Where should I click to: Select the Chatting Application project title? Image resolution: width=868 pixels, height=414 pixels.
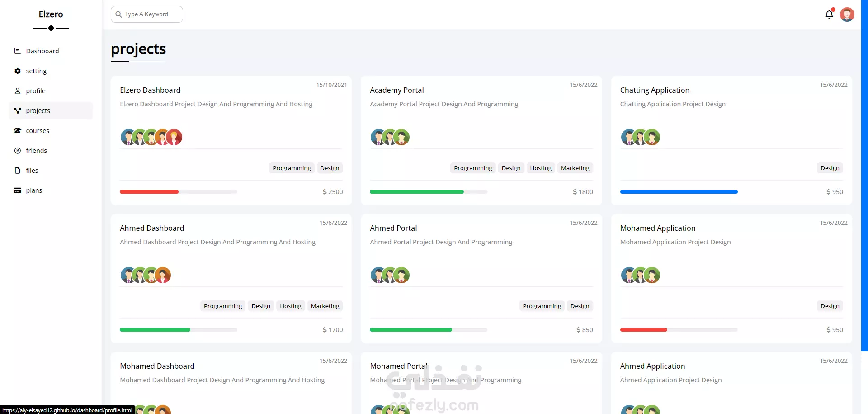point(655,90)
